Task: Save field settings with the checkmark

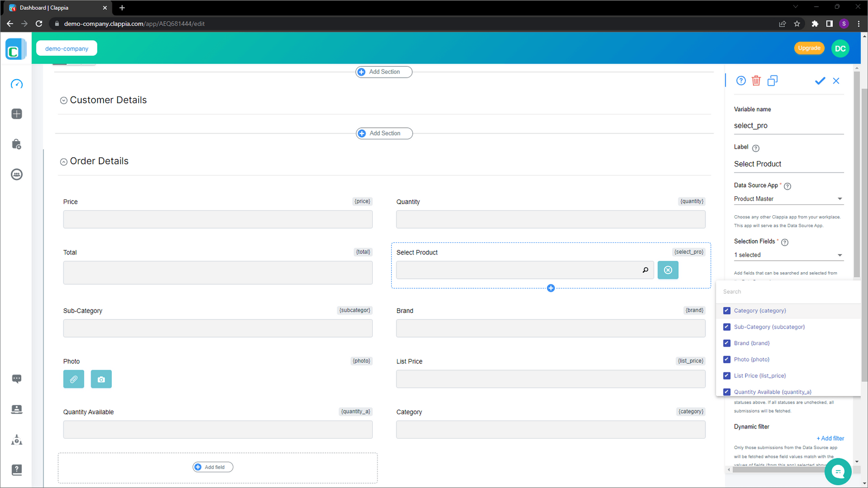Action: pyautogui.click(x=820, y=80)
